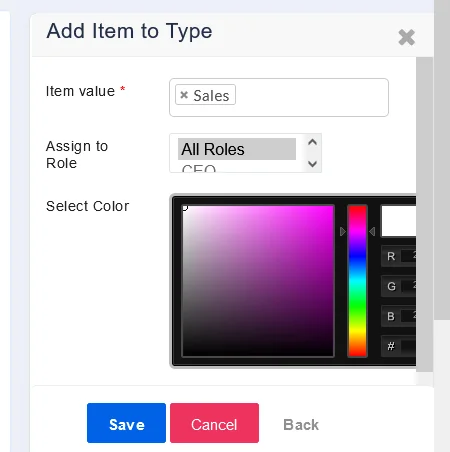Click the up arrow of role list
Screen dimensions: 450x452
pos(312,142)
